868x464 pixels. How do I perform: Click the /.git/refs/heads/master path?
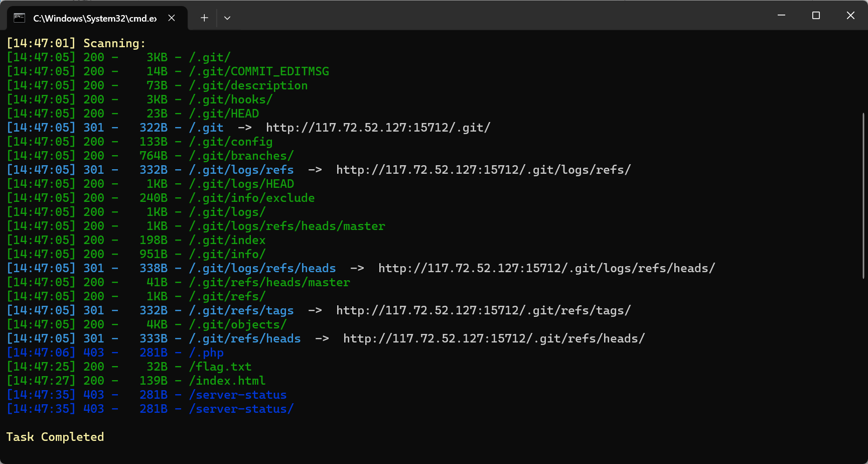click(269, 282)
